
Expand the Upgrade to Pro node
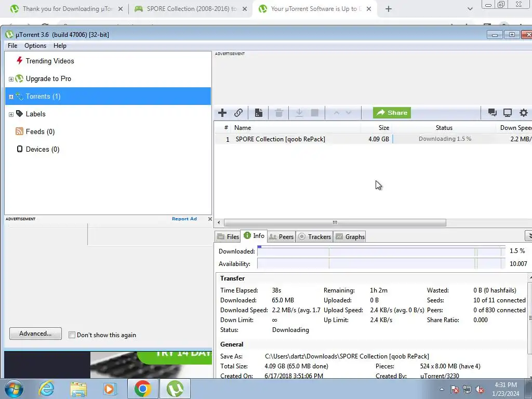pyautogui.click(x=11, y=79)
